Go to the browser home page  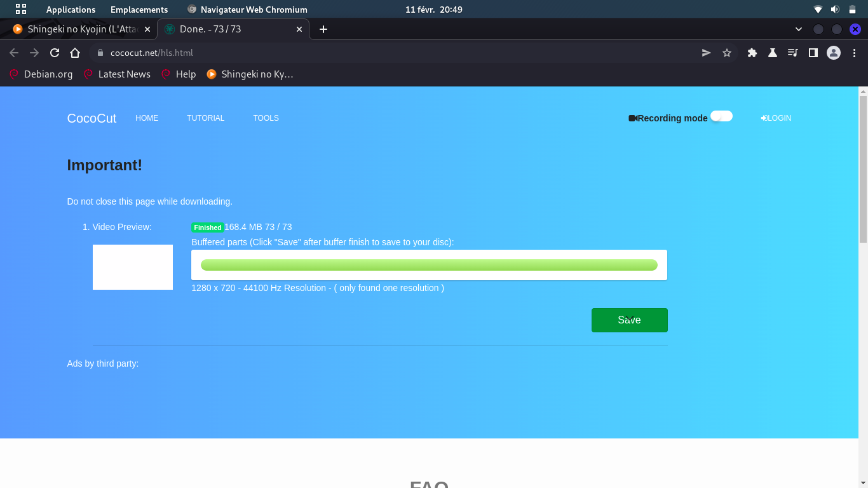click(75, 53)
